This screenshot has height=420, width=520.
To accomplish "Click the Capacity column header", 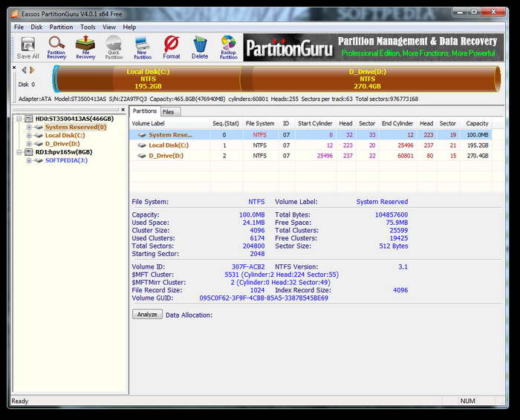I will [477, 123].
